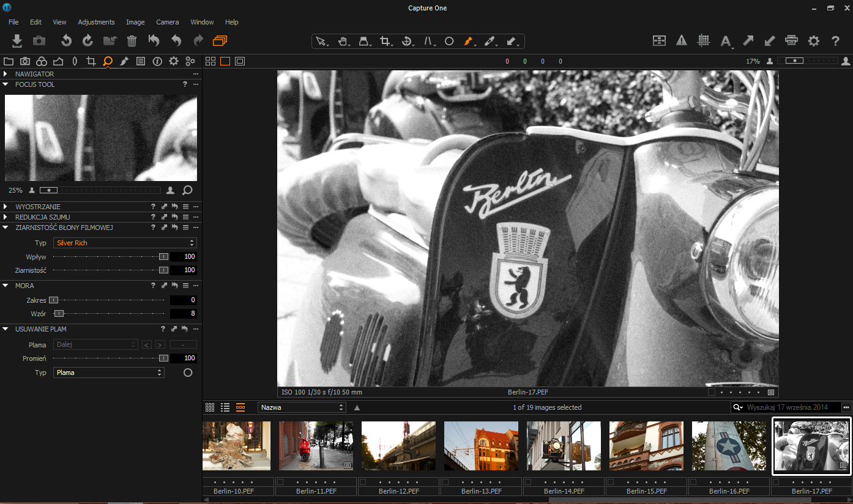The width and height of the screenshot is (853, 504).
Task: Click the color tag box for Berlin-15.PEF
Action: (611, 482)
